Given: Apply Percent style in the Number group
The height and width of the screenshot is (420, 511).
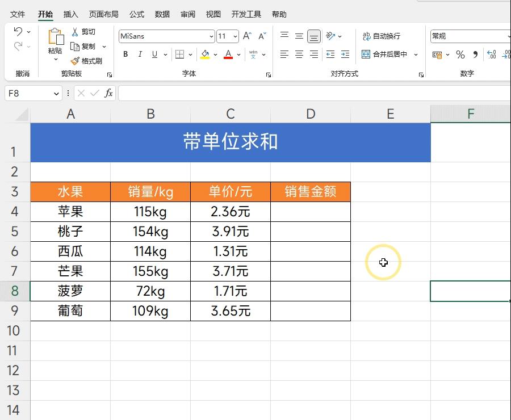Looking at the screenshot, I should pos(462,55).
